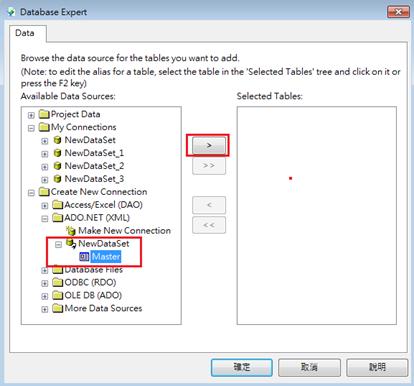Click the database icon beside NewDataSet_2
The image size is (414, 386).
click(x=57, y=166)
